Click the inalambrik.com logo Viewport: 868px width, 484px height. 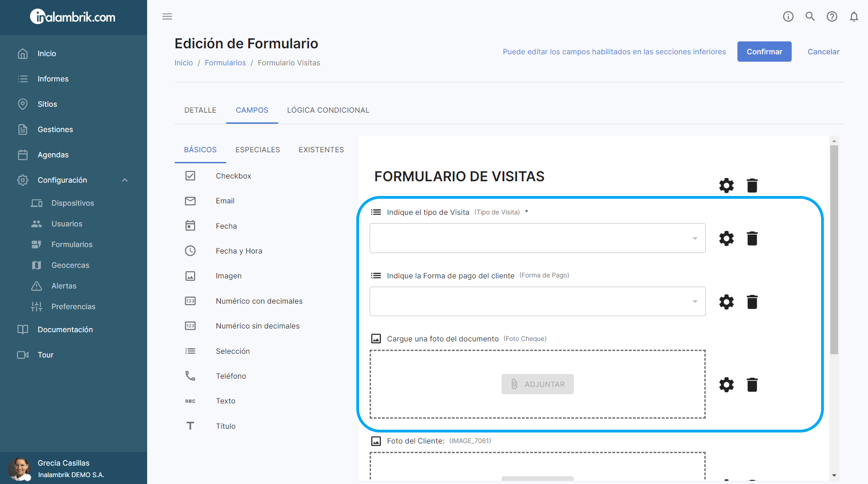[73, 17]
